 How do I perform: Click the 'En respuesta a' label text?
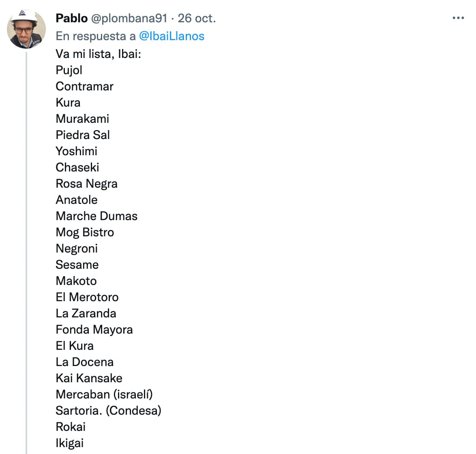click(x=96, y=36)
